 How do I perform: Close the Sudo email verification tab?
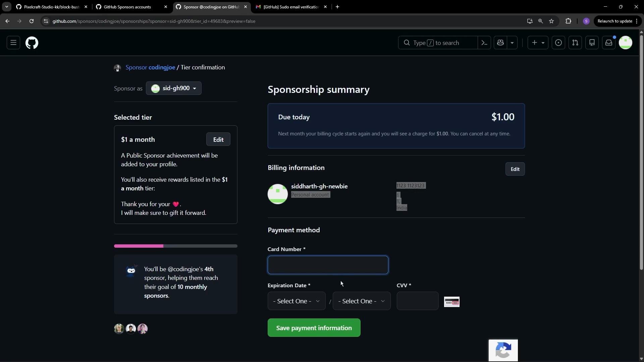(325, 7)
